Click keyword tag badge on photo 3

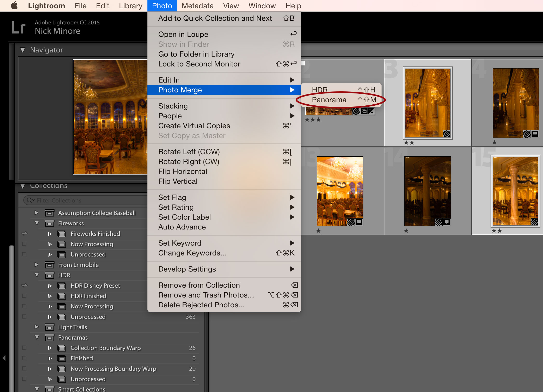(446, 134)
